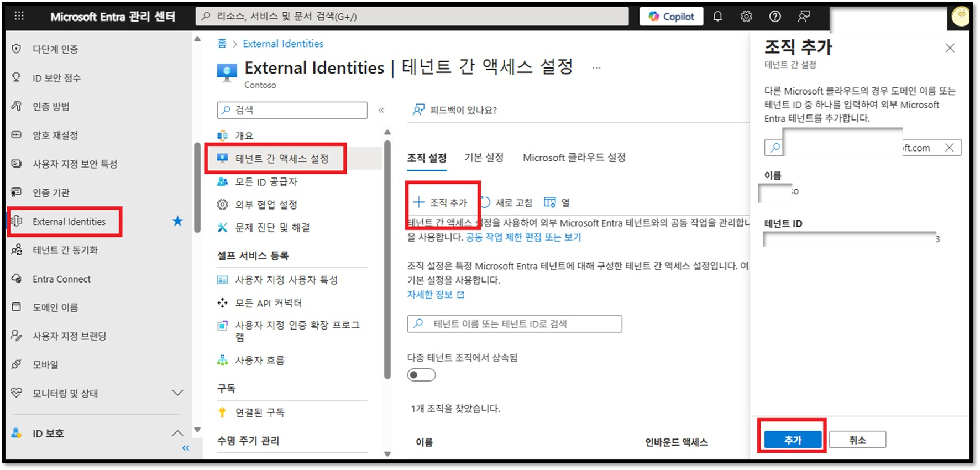Open 테넌트 간 동기화

tap(65, 250)
